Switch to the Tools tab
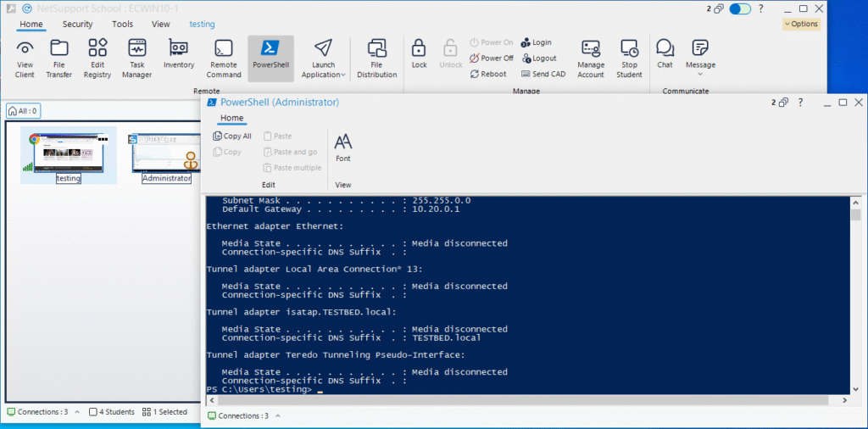 [x=122, y=25]
